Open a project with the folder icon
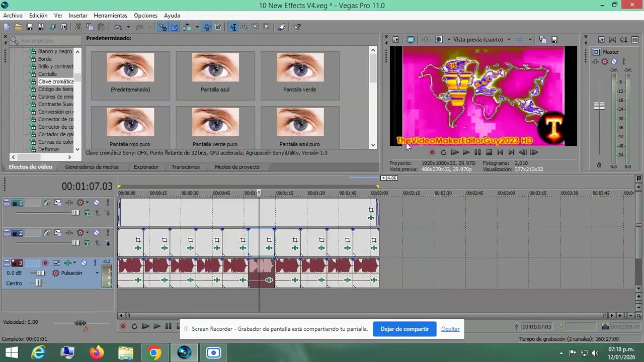Viewport: 644px width, 362px height. click(x=18, y=27)
